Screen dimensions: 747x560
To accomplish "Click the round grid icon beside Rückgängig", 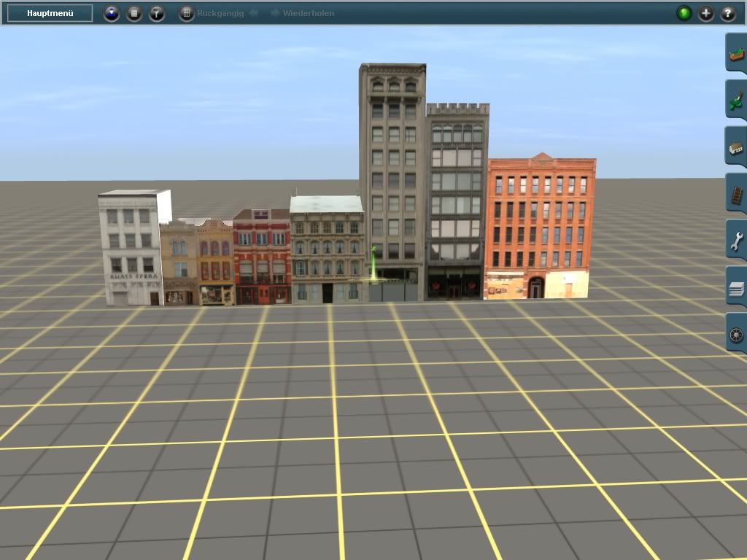I will point(186,13).
